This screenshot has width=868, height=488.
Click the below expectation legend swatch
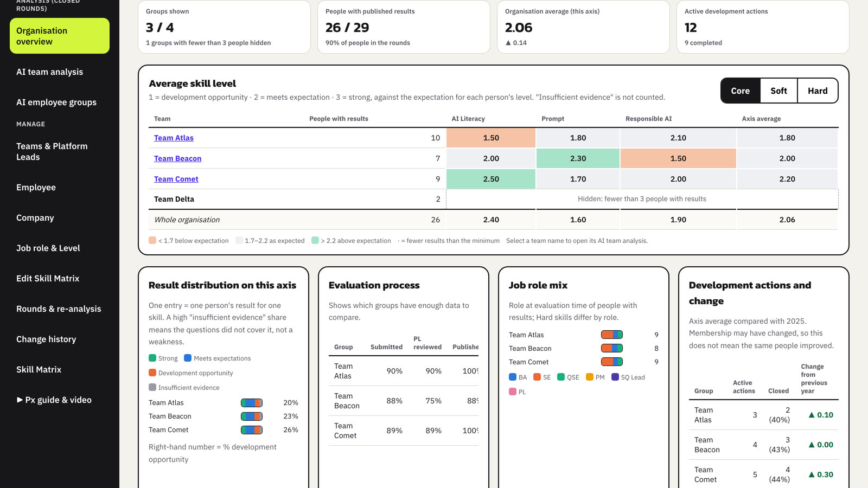pyautogui.click(x=152, y=240)
